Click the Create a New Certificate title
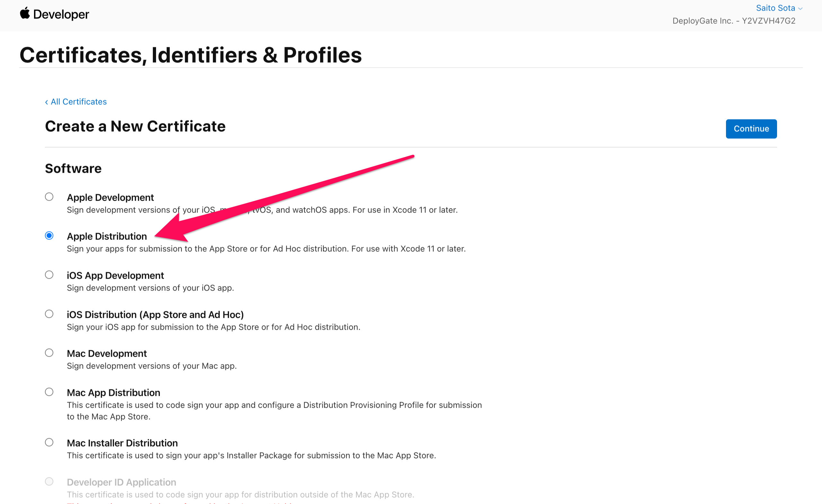The width and height of the screenshot is (822, 504). (135, 126)
